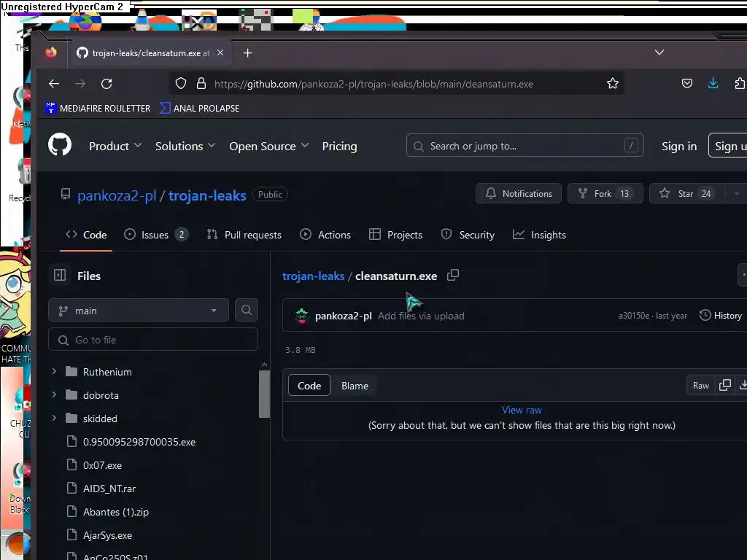Bookmark this page with star icon
Screen dimensions: 747x560
click(x=613, y=84)
